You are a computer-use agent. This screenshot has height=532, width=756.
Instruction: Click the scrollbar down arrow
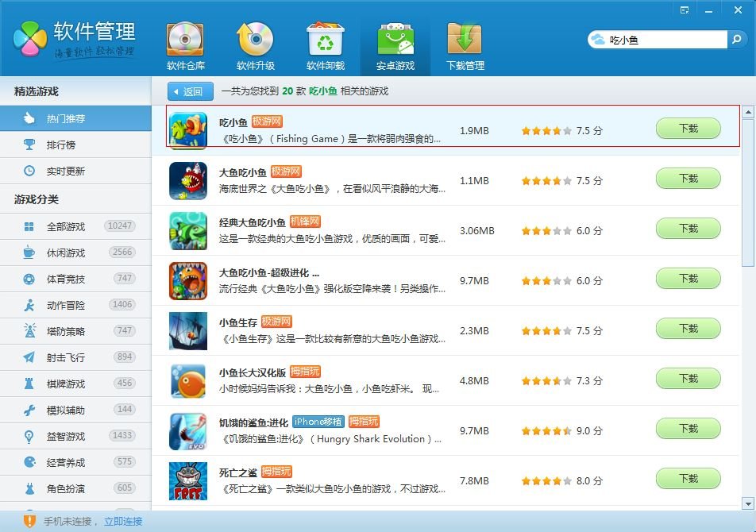(748, 504)
